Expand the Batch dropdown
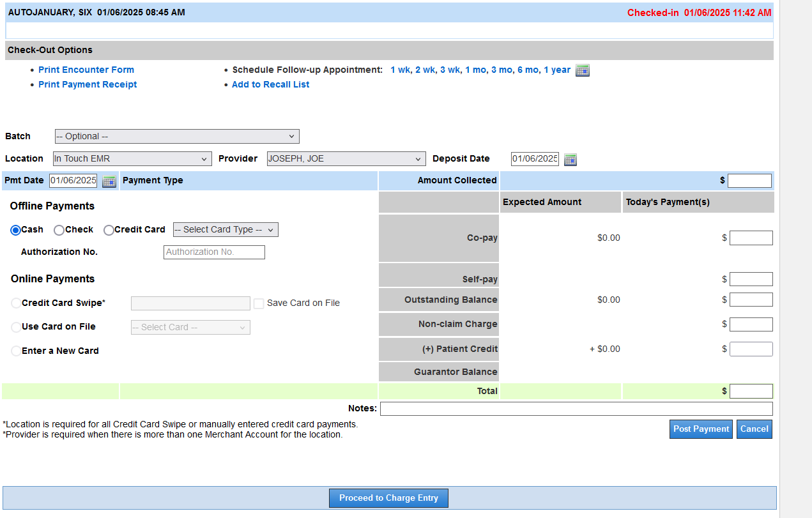The image size is (812, 518). click(x=176, y=137)
